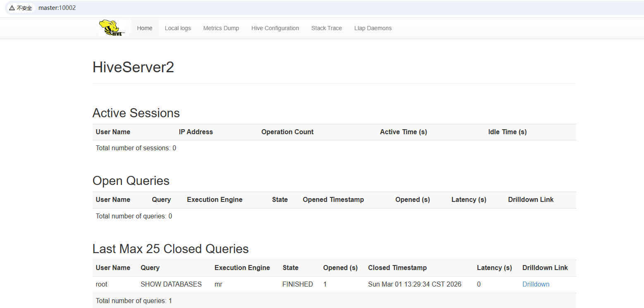
Task: Open the Local logs page
Action: point(178,28)
